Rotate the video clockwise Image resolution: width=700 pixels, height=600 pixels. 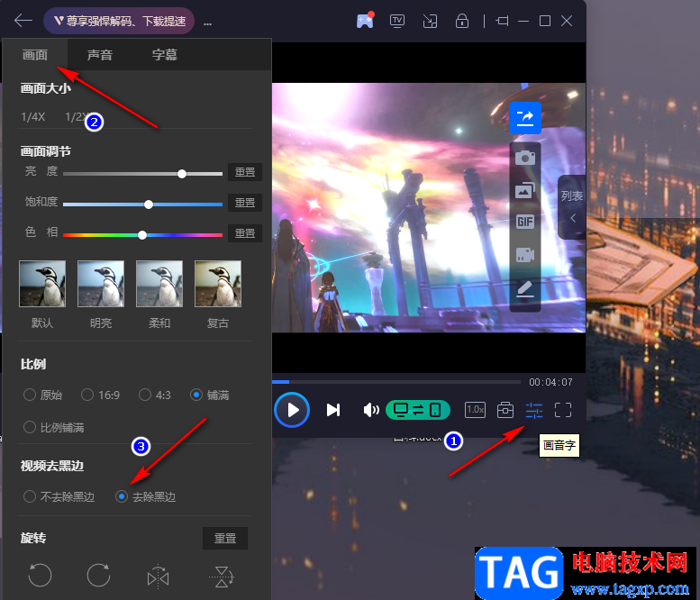coord(99,575)
